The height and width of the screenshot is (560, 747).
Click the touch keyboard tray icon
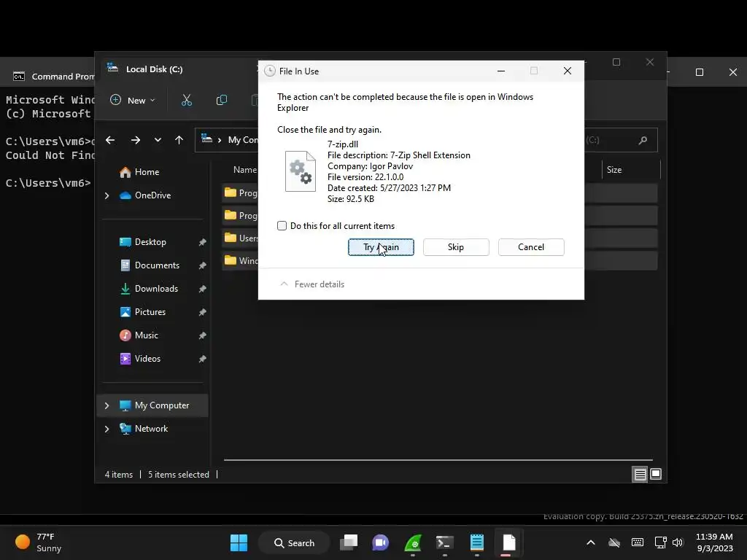(x=638, y=542)
